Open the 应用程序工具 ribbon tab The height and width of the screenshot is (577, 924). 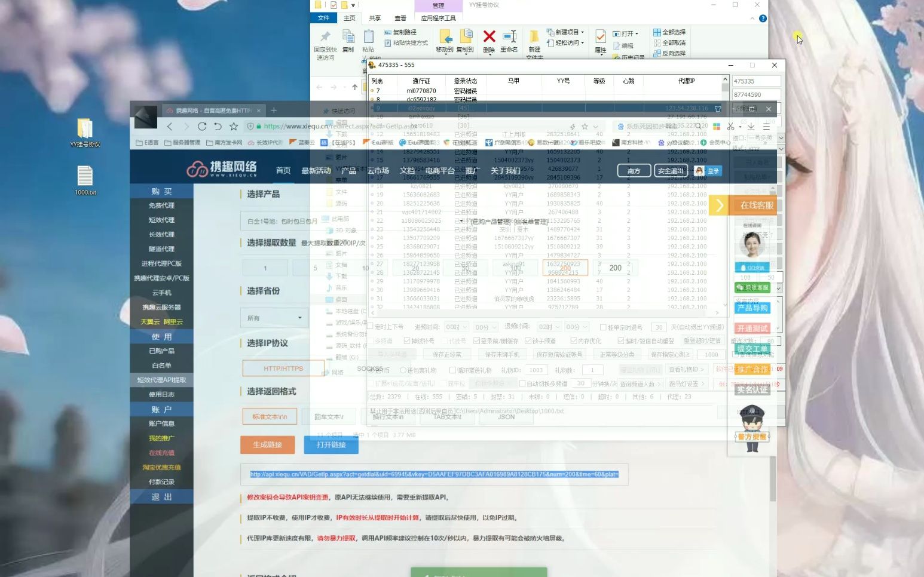(x=438, y=19)
